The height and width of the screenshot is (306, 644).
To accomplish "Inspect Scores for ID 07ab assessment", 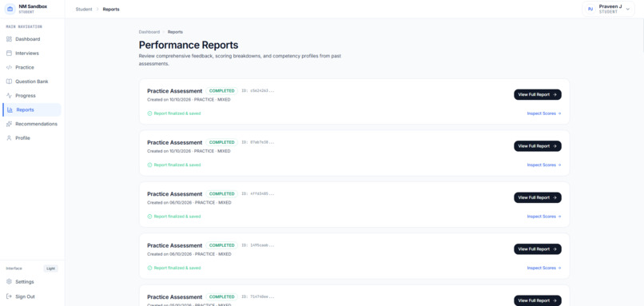I will [544, 165].
